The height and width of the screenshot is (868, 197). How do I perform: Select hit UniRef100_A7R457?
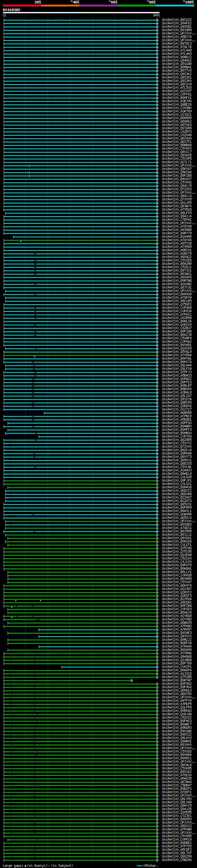[176, 629]
